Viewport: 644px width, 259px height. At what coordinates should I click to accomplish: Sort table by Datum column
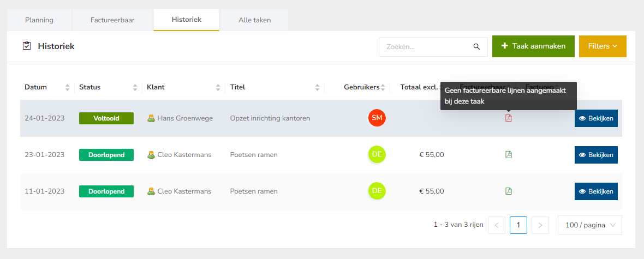pos(68,87)
